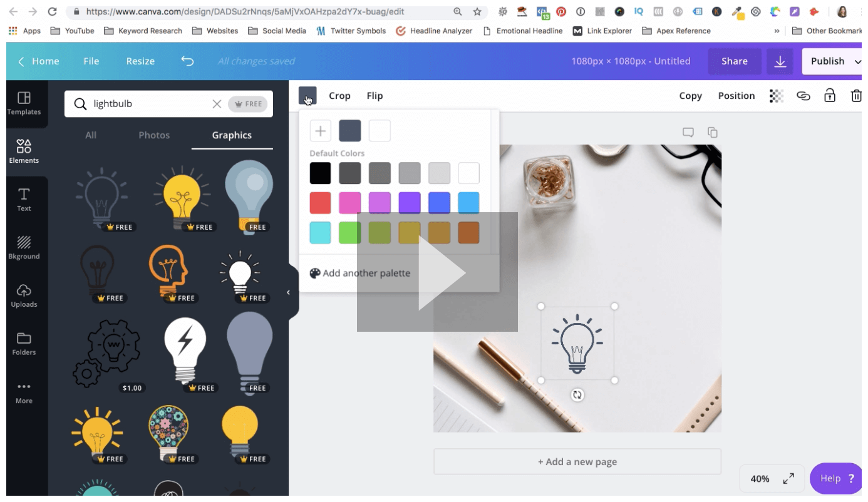This screenshot has width=868, height=502.
Task: Open the File menu
Action: coord(91,61)
